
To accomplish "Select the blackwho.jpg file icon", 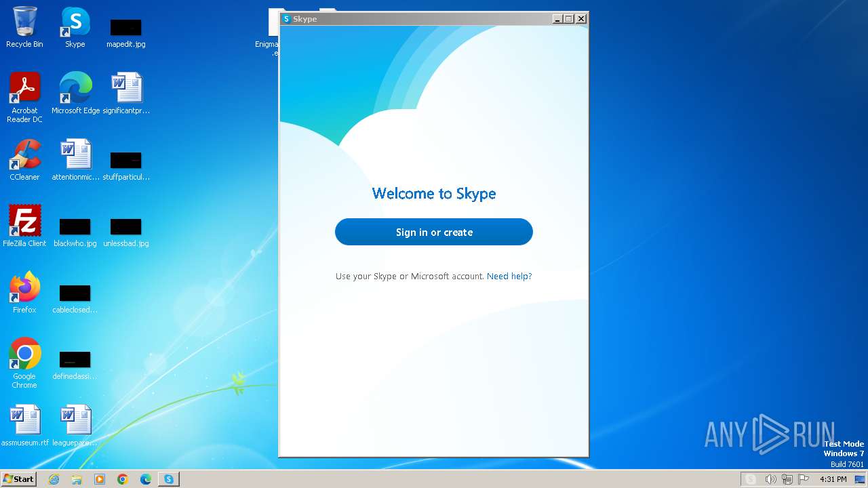I will [x=75, y=232].
